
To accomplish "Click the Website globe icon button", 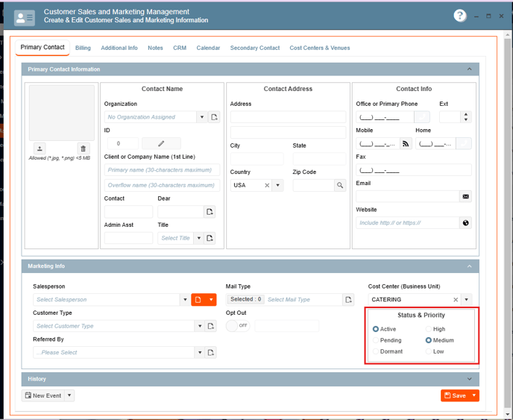I will point(465,223).
